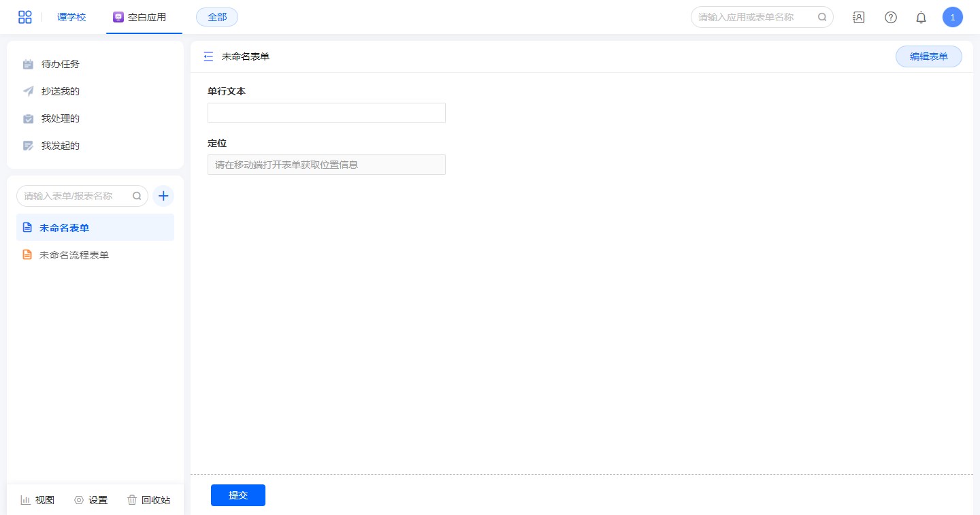Open notifications bell icon

click(x=921, y=18)
